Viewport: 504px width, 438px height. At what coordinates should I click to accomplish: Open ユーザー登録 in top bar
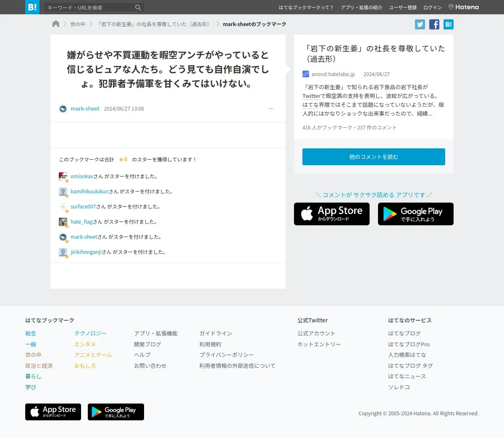click(x=403, y=8)
